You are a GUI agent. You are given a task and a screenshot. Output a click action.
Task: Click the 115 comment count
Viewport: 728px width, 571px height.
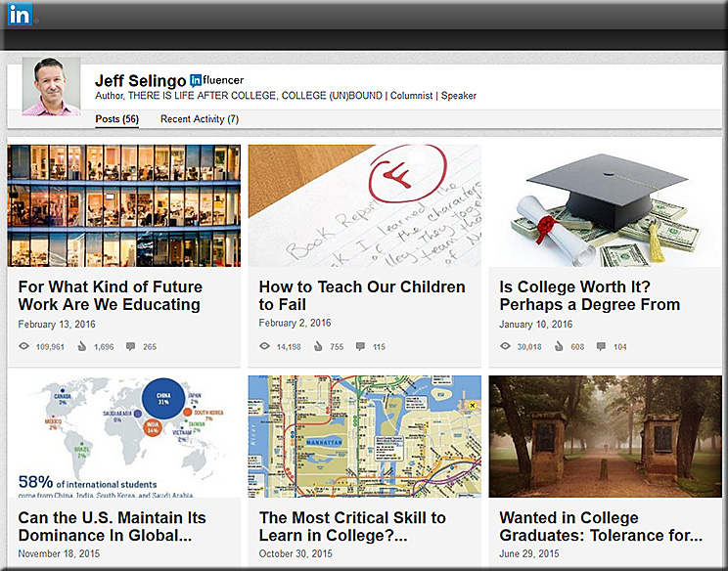point(379,346)
